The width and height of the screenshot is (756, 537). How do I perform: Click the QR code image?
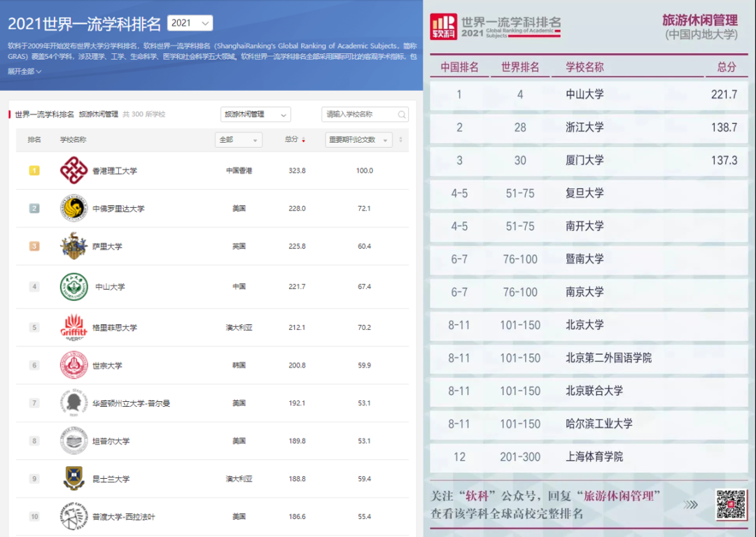point(731,504)
